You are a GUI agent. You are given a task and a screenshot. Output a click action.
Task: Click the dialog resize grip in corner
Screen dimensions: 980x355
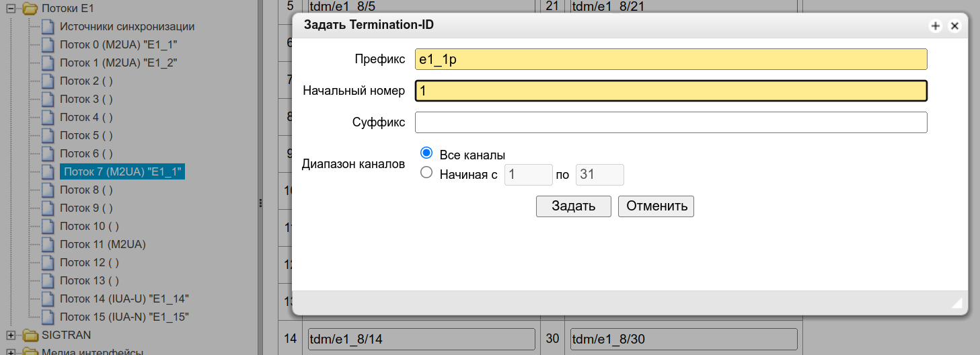click(956, 303)
